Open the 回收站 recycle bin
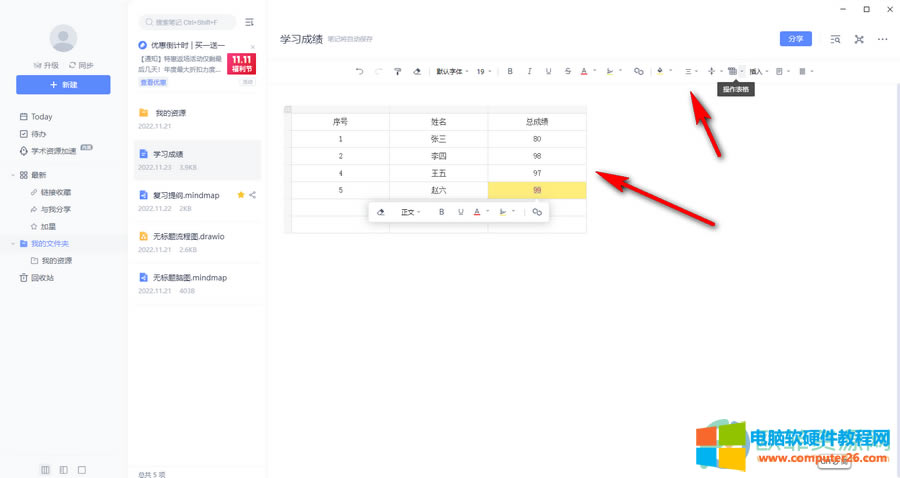The image size is (900, 478). [x=37, y=278]
